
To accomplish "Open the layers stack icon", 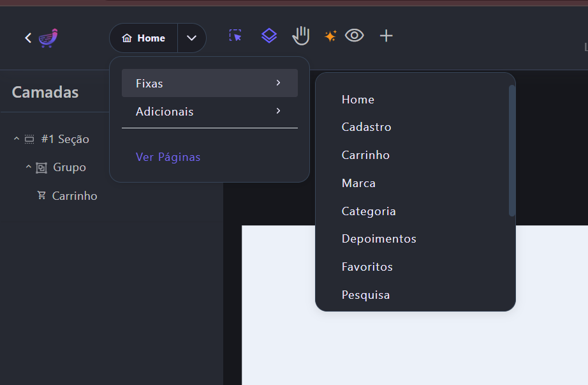I will click(269, 36).
